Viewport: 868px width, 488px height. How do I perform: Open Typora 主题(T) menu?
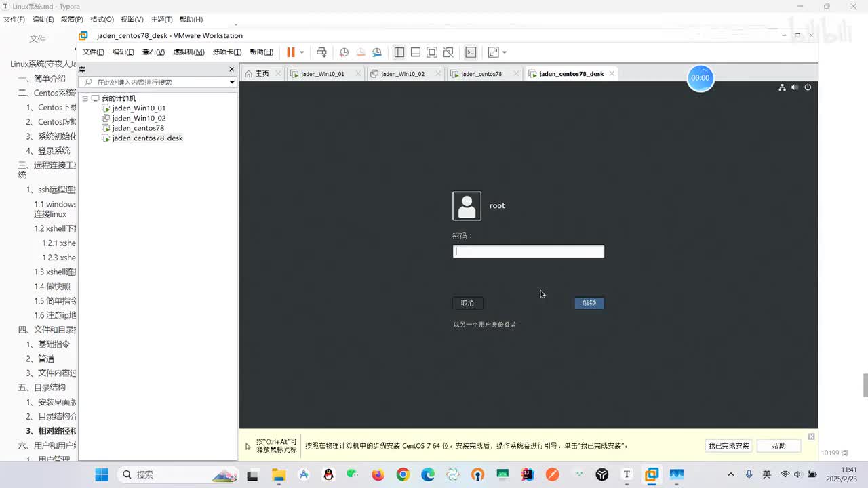161,20
